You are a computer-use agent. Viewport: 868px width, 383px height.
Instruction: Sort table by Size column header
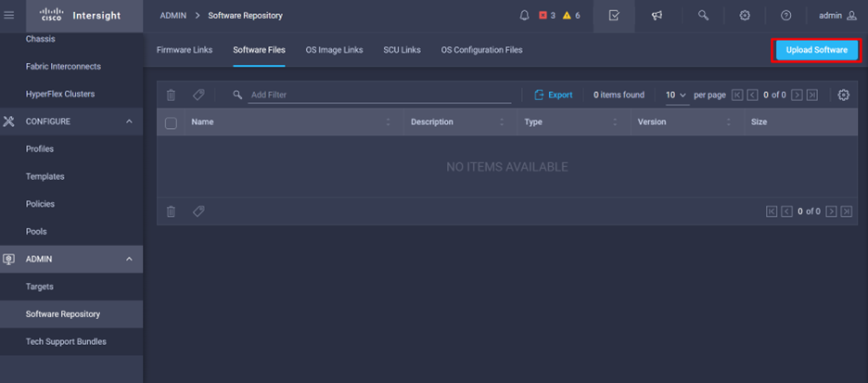(x=759, y=122)
